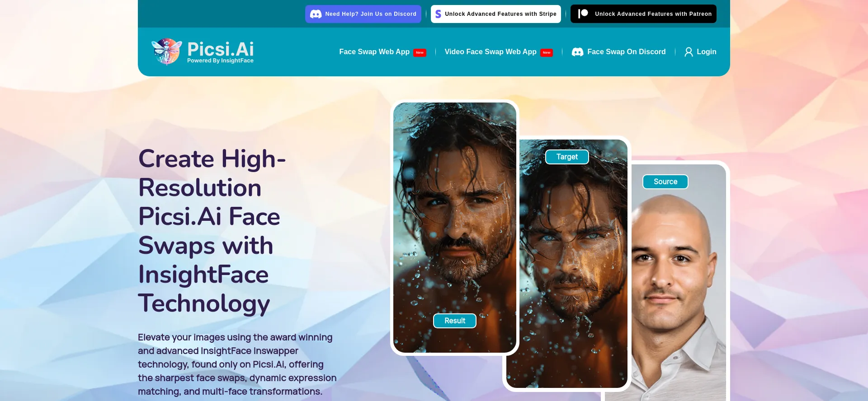Viewport: 868px width, 401px height.
Task: Click the Discord icon in the help banner
Action: click(316, 14)
